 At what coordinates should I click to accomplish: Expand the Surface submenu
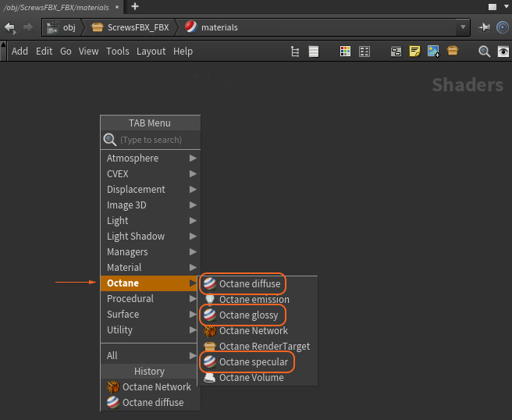pyautogui.click(x=150, y=314)
